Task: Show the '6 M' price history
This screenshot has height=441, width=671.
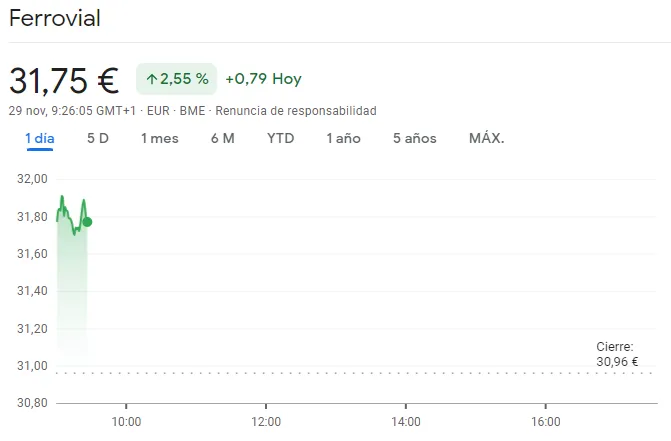Action: 223,138
